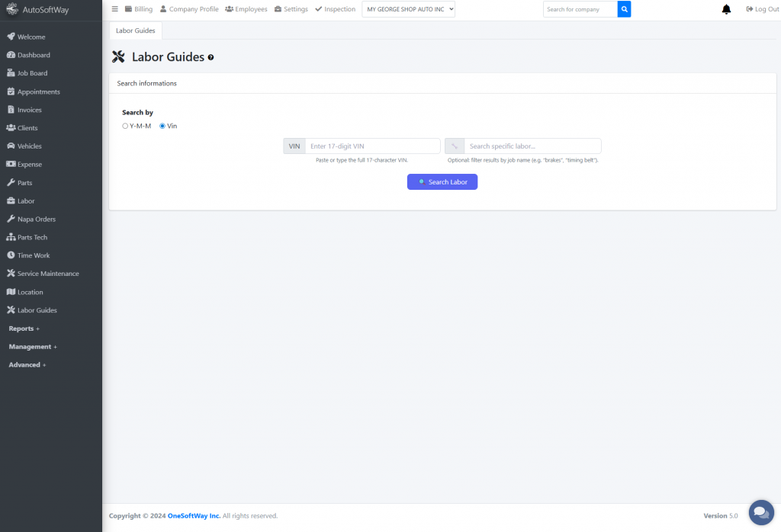Screen dimensions: 781x532
Task: Click the magnifier search company button
Action: pyautogui.click(x=624, y=9)
